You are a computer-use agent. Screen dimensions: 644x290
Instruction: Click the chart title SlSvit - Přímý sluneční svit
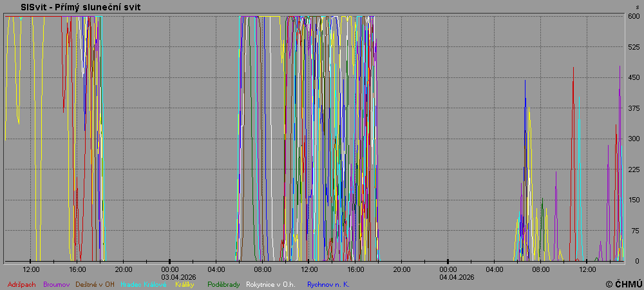pos(80,7)
